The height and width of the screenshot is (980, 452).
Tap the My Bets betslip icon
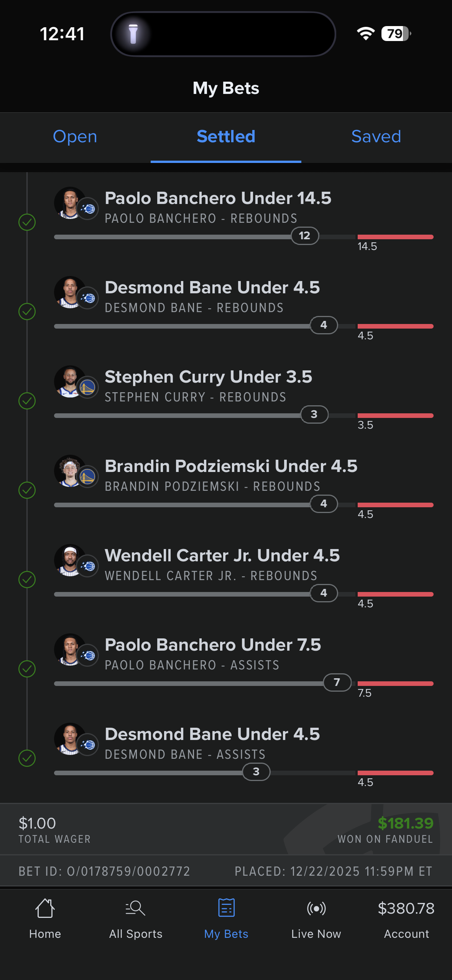pos(226,908)
